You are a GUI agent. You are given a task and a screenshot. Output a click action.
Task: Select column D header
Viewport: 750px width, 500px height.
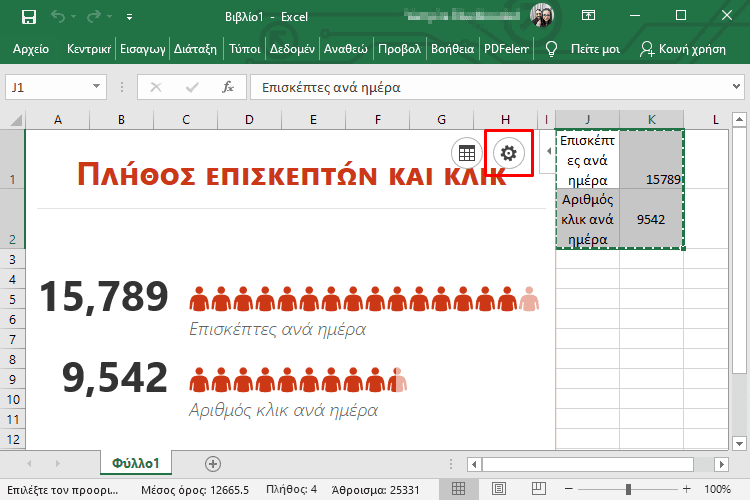tap(249, 120)
